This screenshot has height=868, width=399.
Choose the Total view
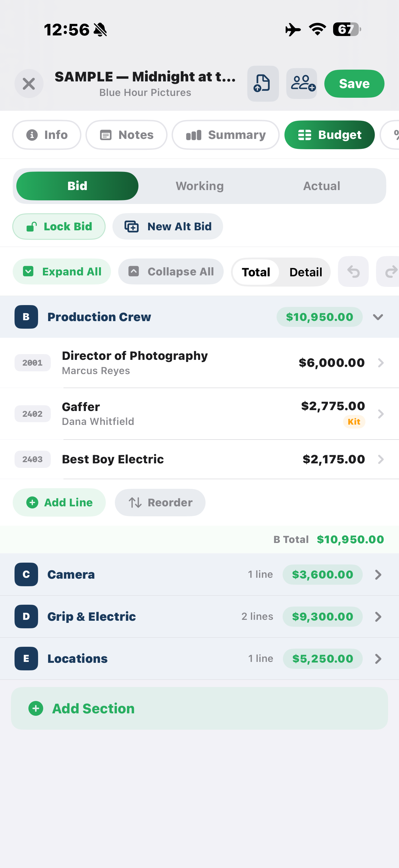point(256,272)
